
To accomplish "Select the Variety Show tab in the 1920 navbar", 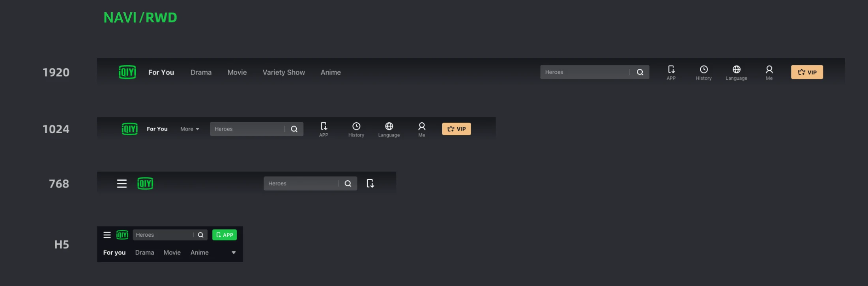I will (284, 72).
